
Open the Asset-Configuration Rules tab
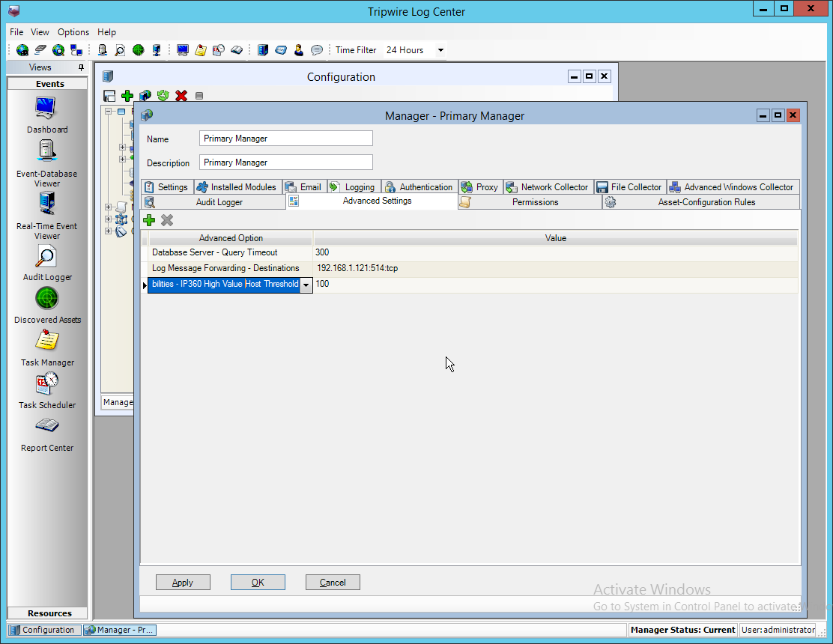[x=700, y=202]
